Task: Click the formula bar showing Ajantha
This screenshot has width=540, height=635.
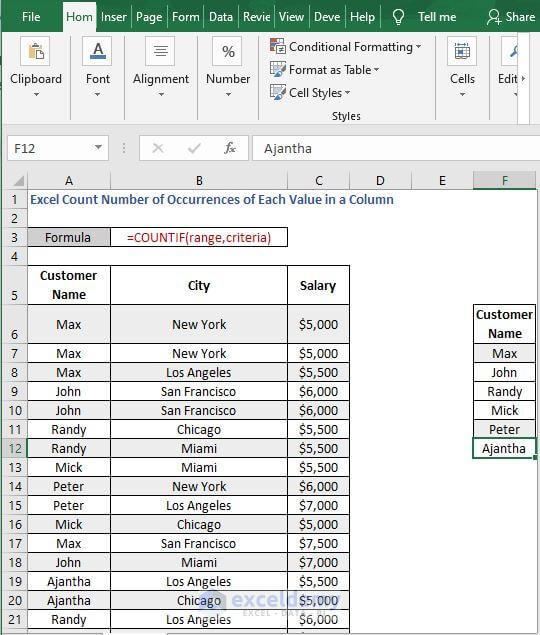Action: [395, 148]
